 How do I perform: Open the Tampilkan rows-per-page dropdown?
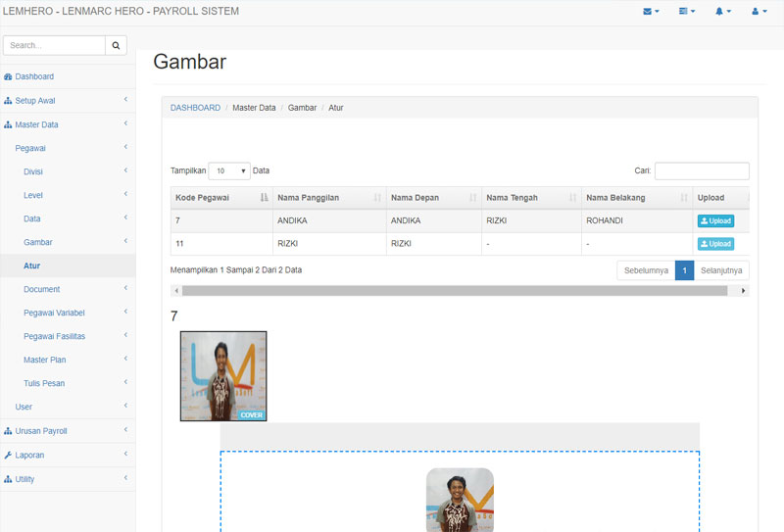point(229,171)
